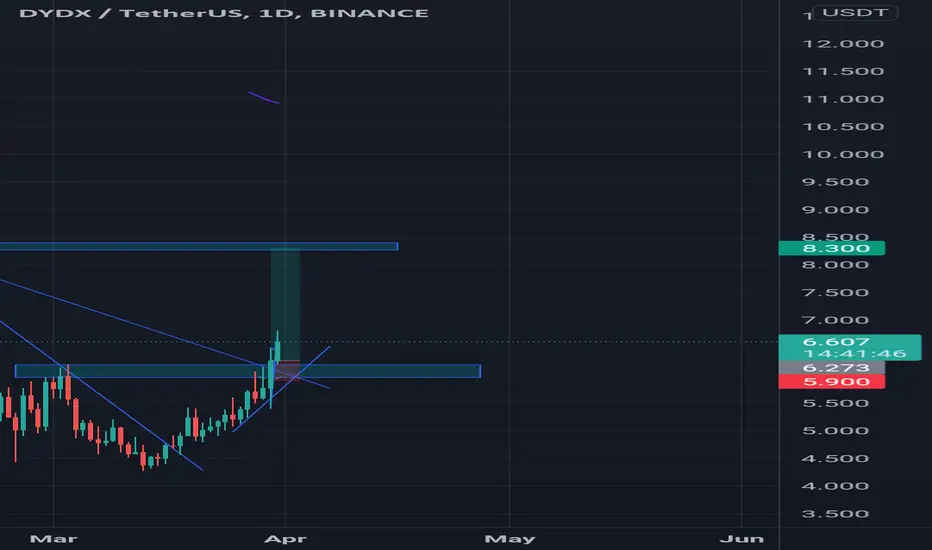This screenshot has width=932, height=550.
Task: Click the 11.000 price axis value
Action: click(843, 99)
